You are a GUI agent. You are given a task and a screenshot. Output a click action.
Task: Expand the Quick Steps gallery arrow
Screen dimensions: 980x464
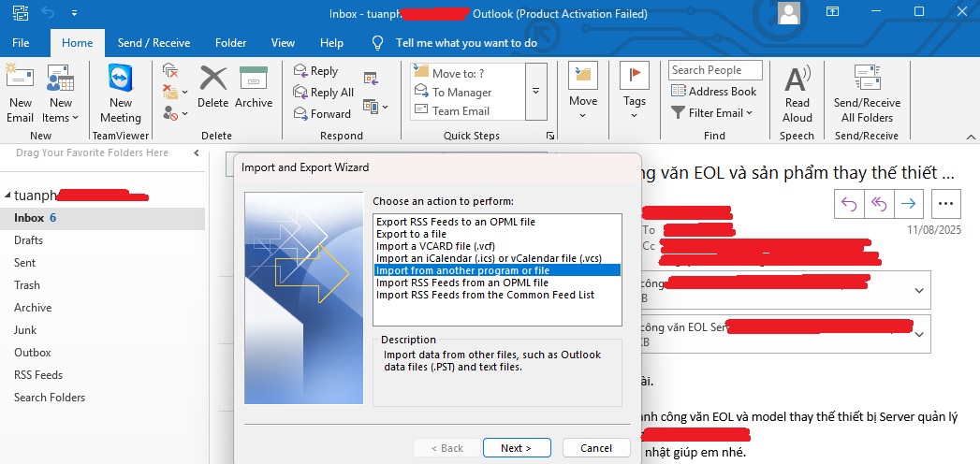pyautogui.click(x=535, y=92)
